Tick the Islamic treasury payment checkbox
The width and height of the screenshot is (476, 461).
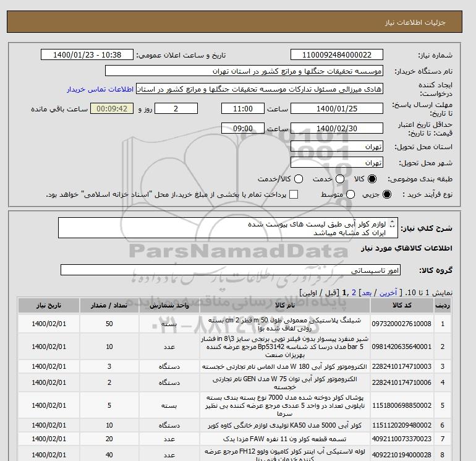[x=294, y=194]
